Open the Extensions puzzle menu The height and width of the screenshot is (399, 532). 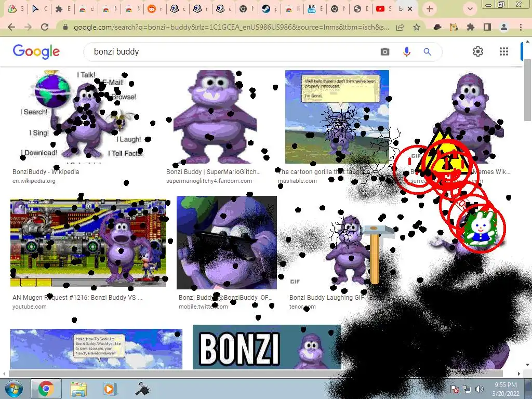470,27
